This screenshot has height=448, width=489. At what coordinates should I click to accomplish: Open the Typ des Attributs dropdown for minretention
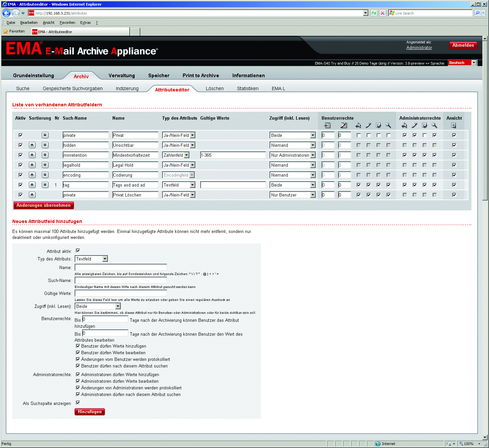tap(187, 155)
